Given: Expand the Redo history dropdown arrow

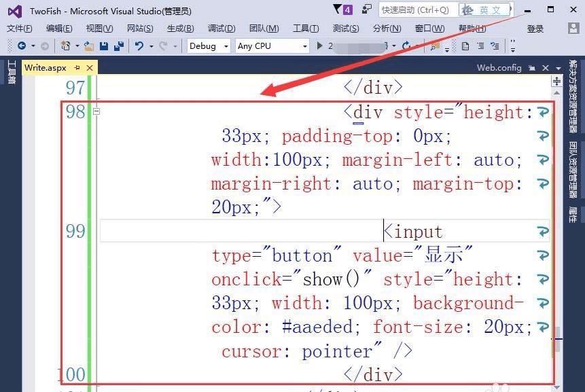Looking at the screenshot, I should click(x=175, y=46).
